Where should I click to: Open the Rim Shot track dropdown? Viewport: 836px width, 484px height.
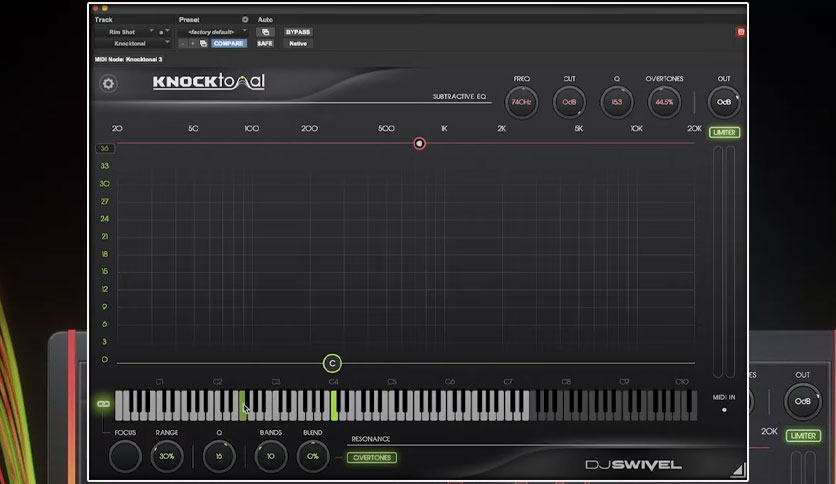(126, 32)
